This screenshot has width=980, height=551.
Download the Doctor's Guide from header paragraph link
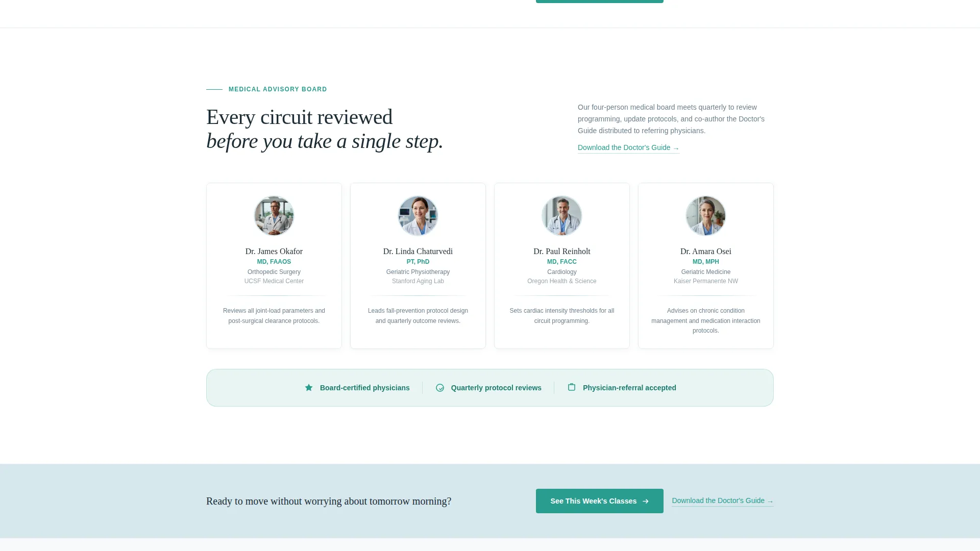628,148
